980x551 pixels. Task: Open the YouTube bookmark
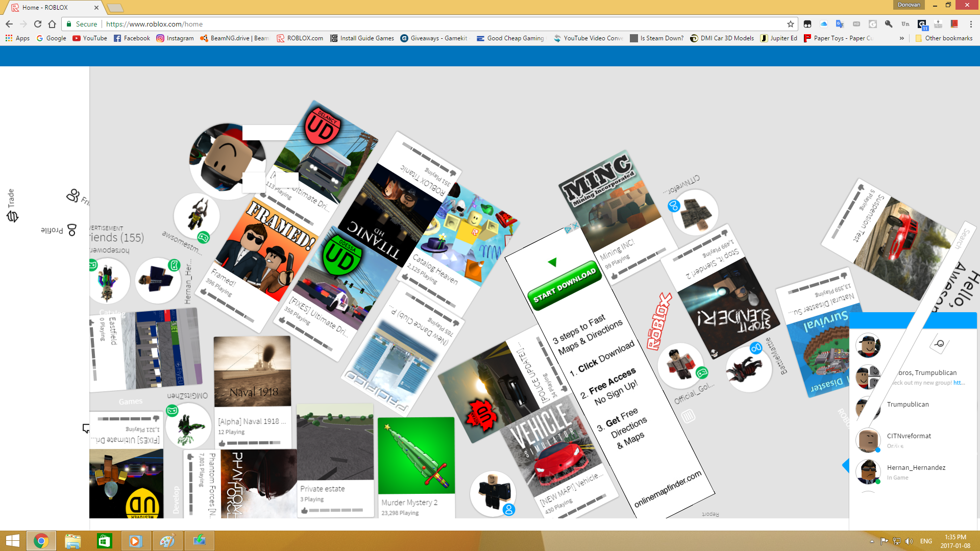[90, 38]
